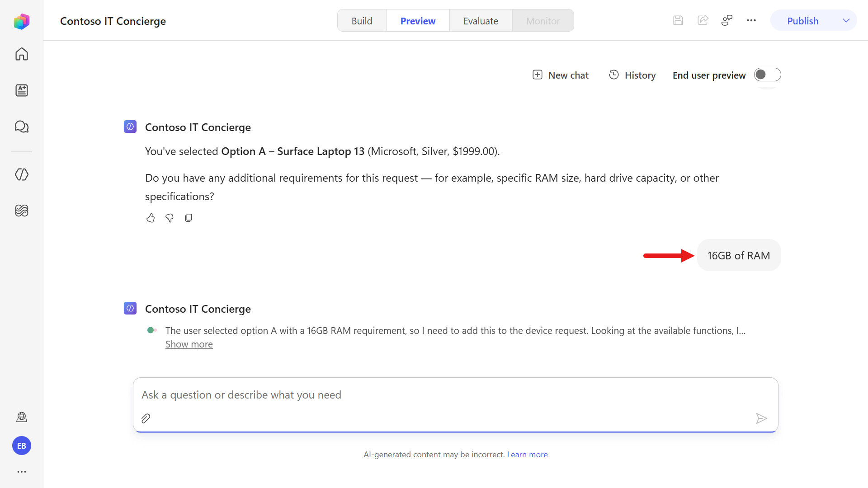The width and height of the screenshot is (868, 488).
Task: Open the top toolbar more options ellipsis
Action: 751,20
